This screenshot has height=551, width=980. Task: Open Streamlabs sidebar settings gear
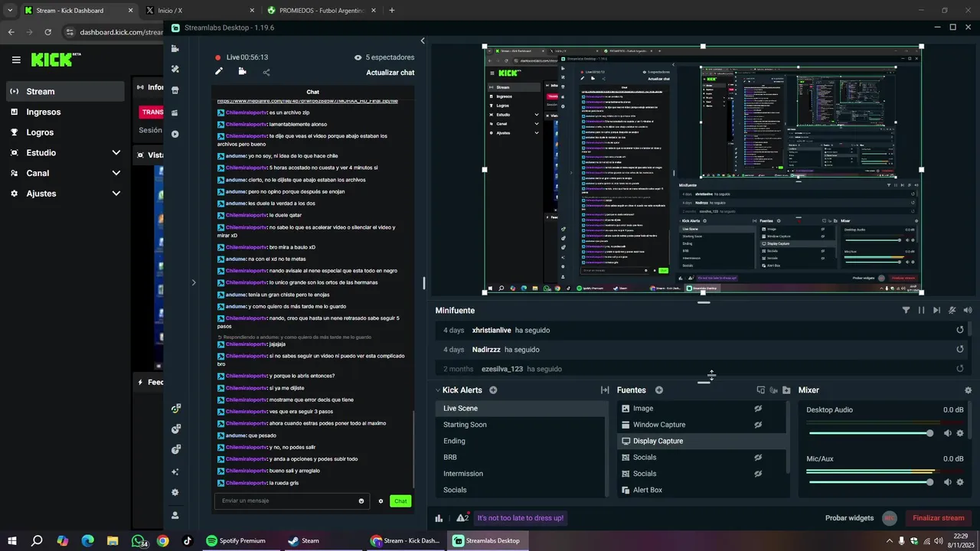tap(175, 492)
